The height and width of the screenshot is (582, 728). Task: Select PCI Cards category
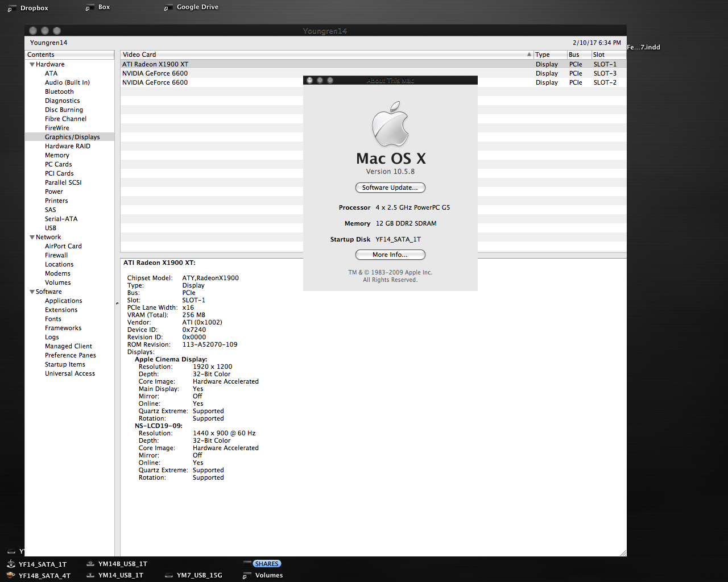59,173
